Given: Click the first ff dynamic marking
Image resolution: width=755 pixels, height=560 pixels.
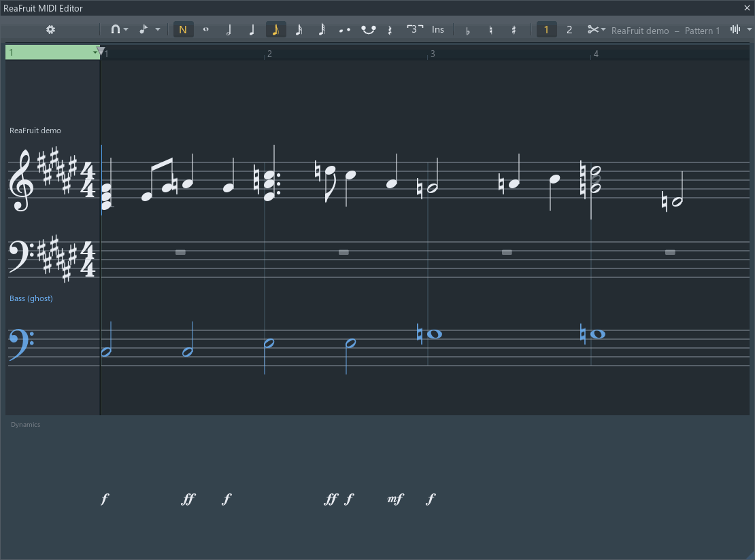Looking at the screenshot, I should click(188, 499).
